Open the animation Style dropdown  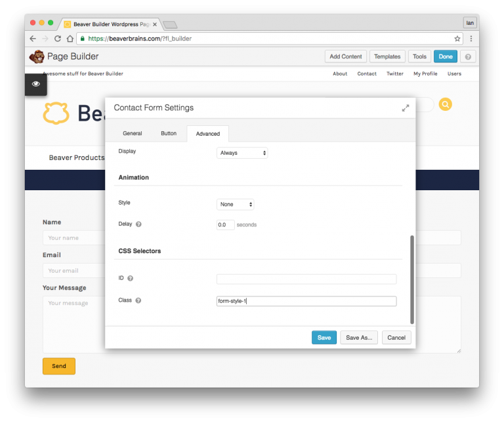(236, 204)
